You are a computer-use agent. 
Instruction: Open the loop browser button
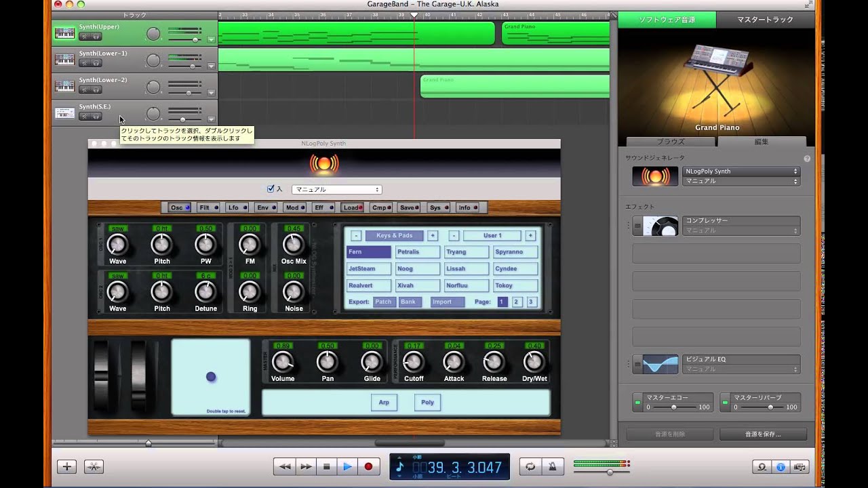(762, 467)
